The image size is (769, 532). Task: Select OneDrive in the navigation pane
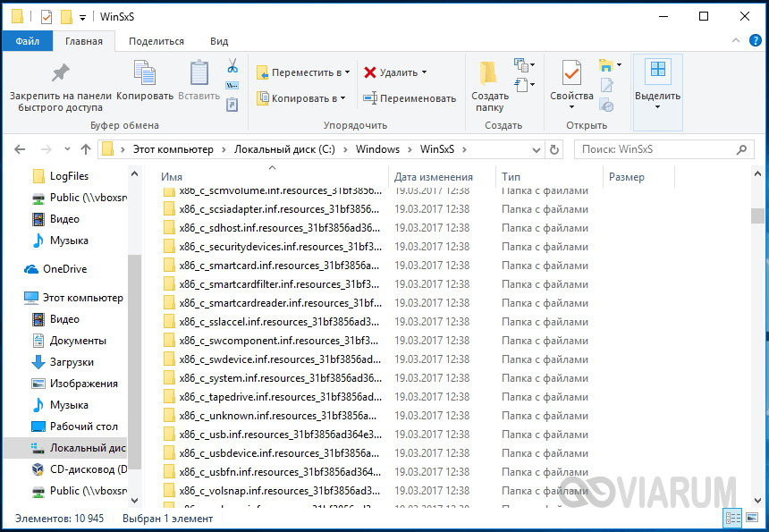pos(64,269)
